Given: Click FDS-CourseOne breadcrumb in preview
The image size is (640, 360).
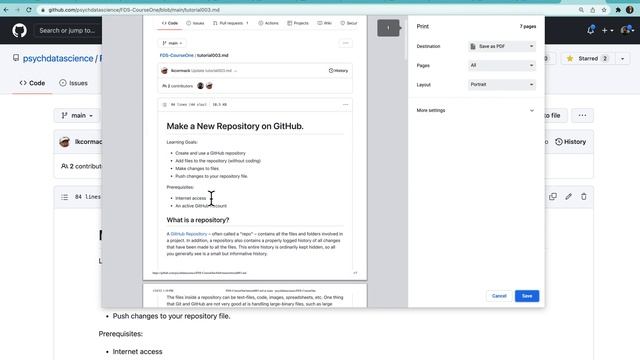Looking at the screenshot, I should click(x=177, y=56).
